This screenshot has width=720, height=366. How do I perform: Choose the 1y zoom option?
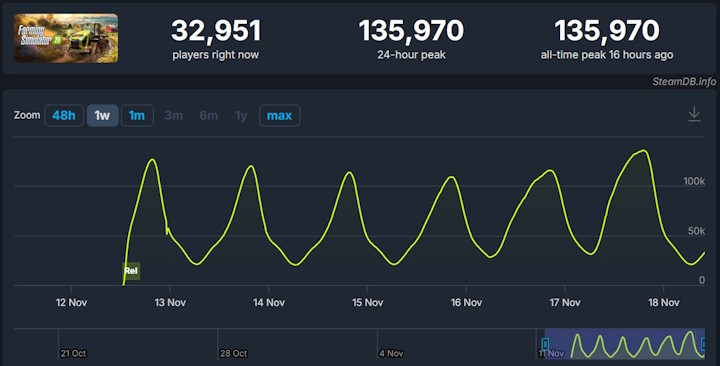click(241, 116)
